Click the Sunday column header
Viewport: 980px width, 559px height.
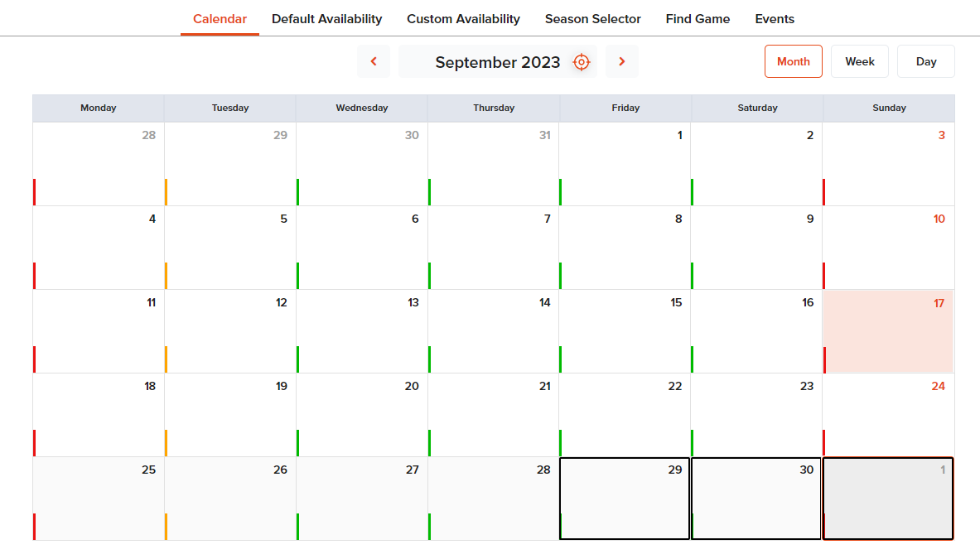pyautogui.click(x=889, y=108)
